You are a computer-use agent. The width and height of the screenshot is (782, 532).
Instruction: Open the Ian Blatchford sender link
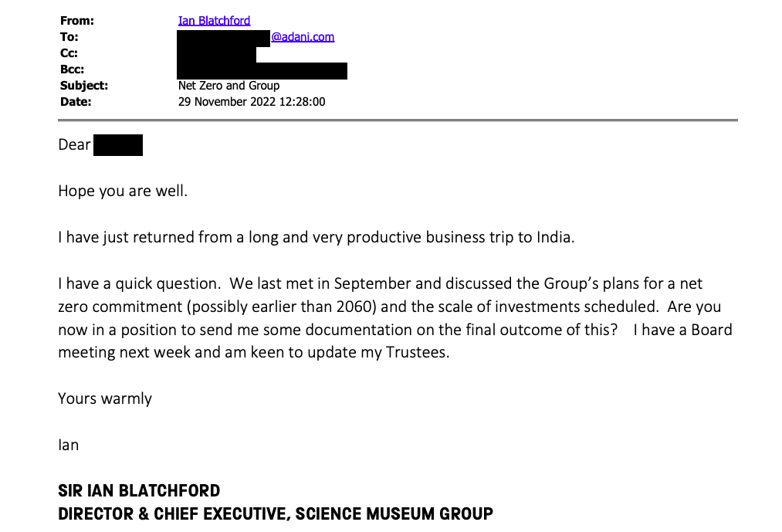[214, 21]
